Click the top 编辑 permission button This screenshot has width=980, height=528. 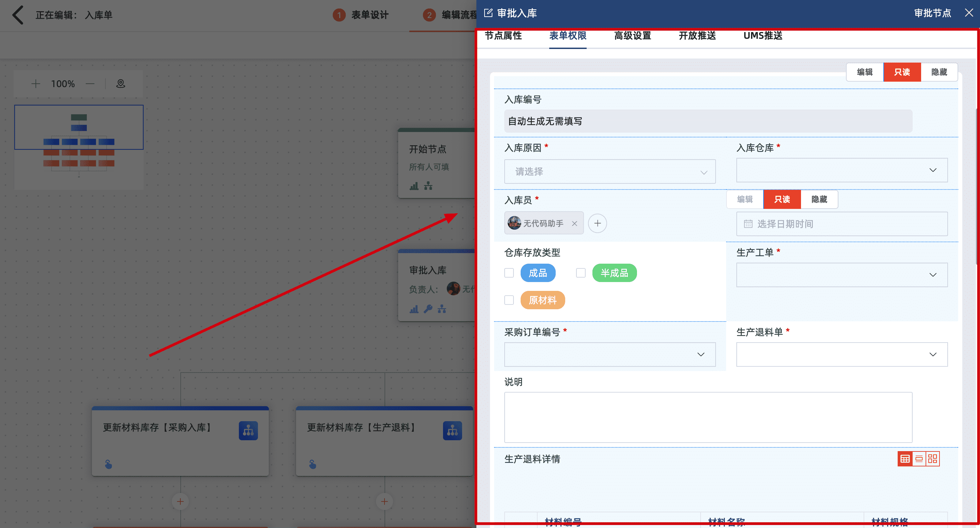864,72
